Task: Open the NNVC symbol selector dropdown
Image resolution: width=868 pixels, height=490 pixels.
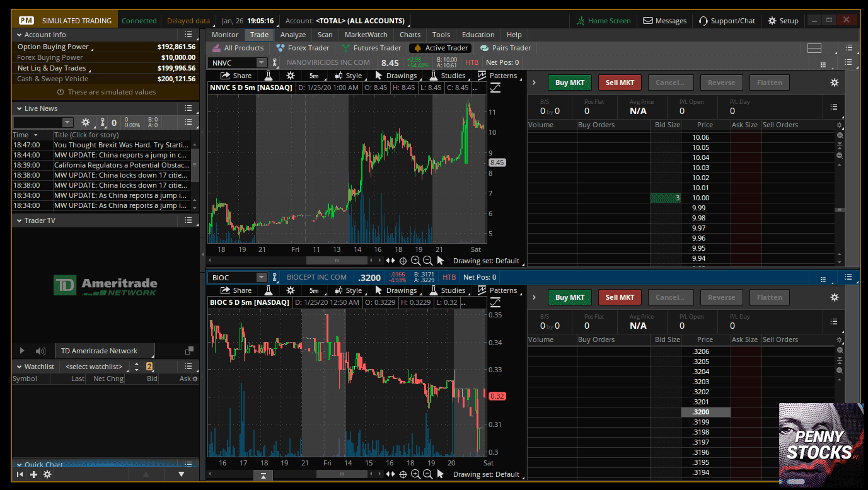Action: click(x=262, y=62)
